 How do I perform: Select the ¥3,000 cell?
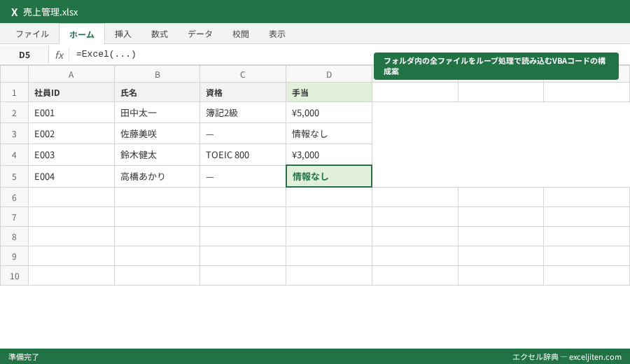click(x=329, y=155)
